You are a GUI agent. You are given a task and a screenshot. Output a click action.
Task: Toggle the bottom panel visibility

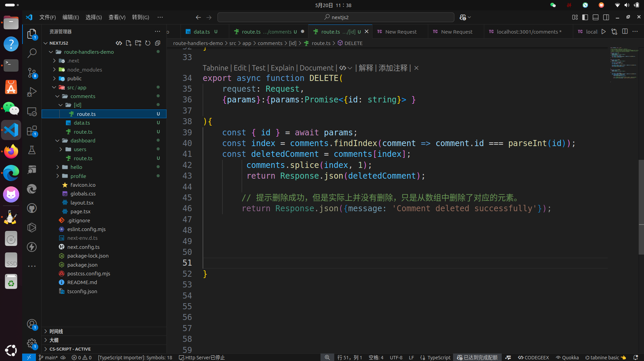(595, 17)
